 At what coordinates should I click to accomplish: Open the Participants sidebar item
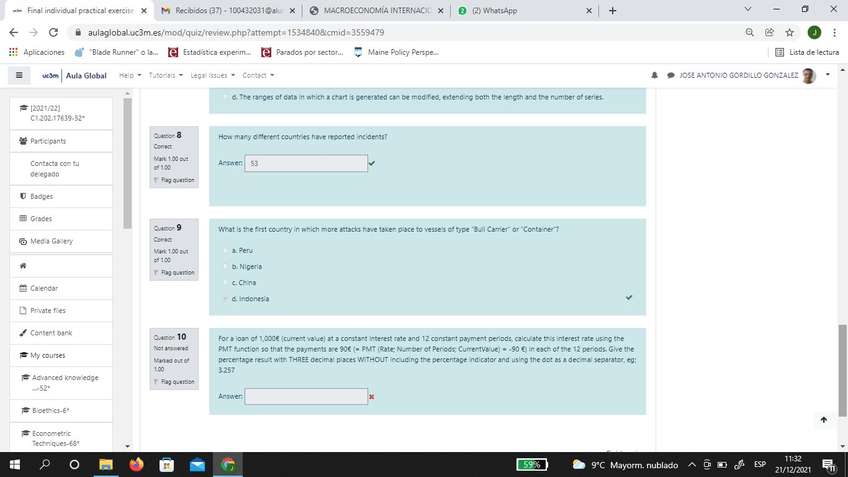[x=61, y=141]
